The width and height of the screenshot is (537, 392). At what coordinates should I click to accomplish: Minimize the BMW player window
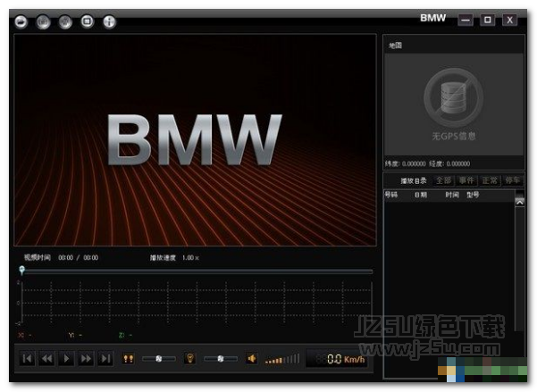[x=466, y=20]
